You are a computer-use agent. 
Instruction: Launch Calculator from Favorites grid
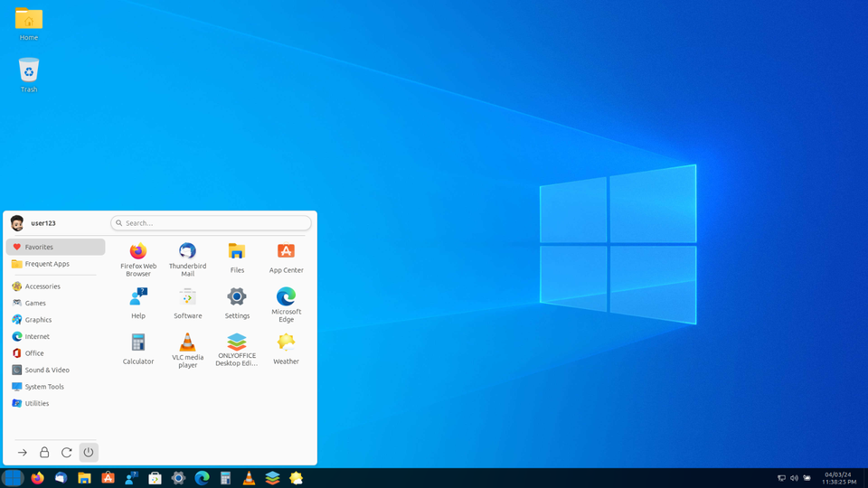coord(138,349)
